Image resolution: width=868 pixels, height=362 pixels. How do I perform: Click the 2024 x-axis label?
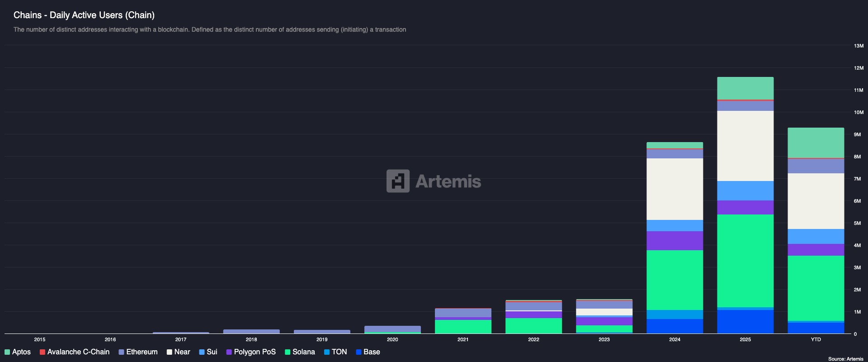pyautogui.click(x=675, y=339)
